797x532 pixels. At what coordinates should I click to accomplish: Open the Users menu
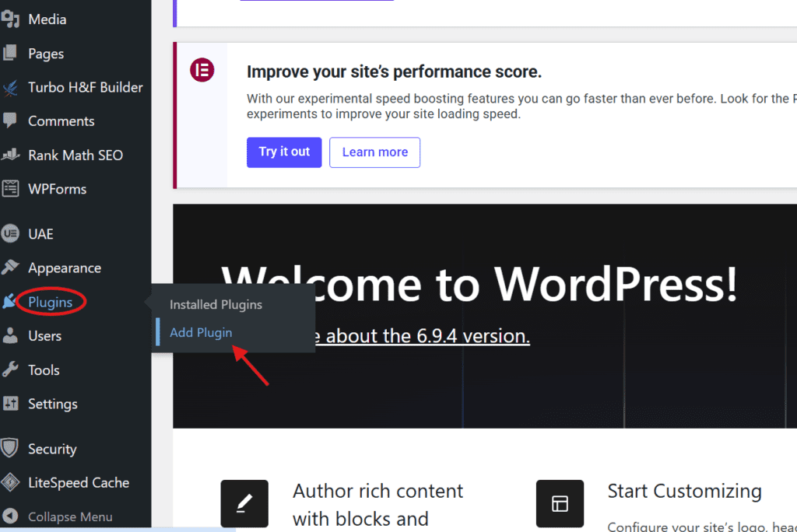[44, 336]
